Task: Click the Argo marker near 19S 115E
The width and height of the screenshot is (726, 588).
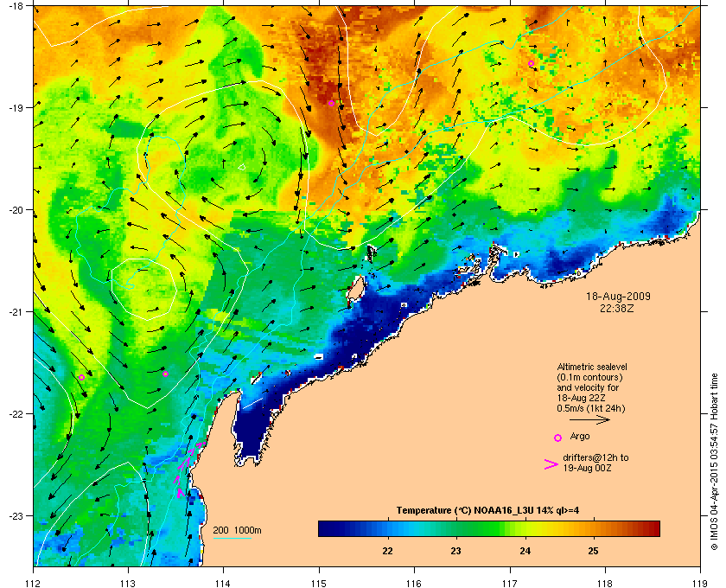Action: pos(331,103)
